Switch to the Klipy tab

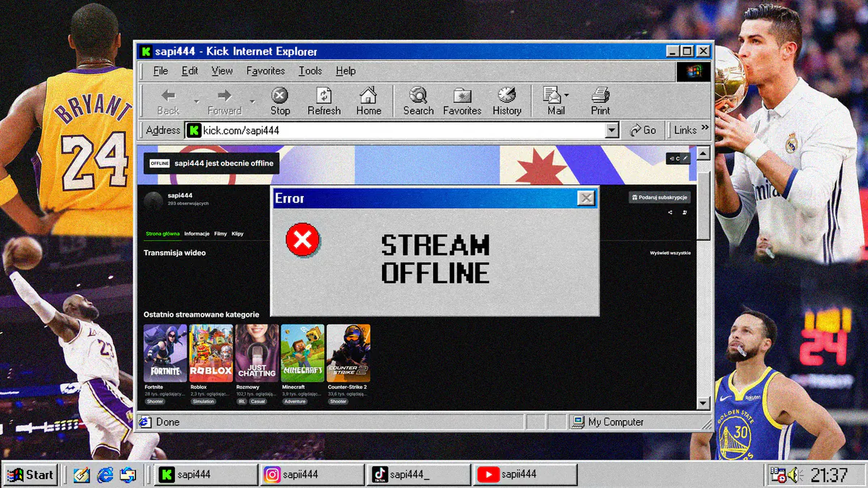(x=237, y=234)
